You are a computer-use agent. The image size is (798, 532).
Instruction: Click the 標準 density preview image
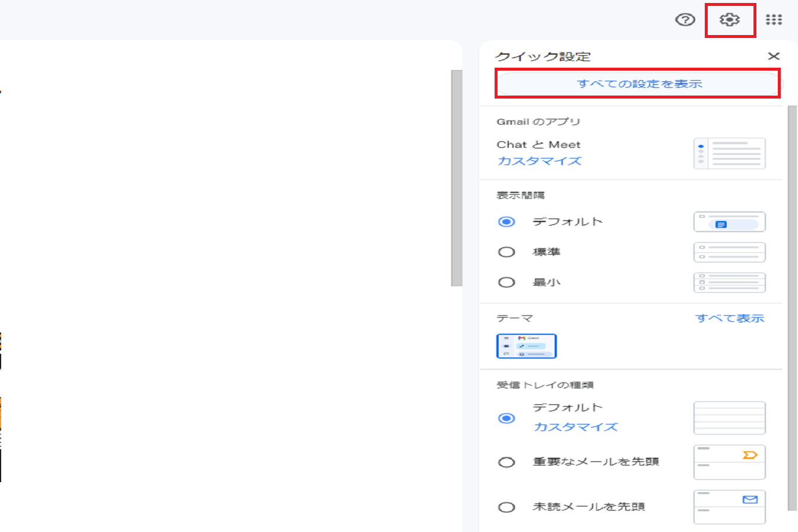coord(729,252)
